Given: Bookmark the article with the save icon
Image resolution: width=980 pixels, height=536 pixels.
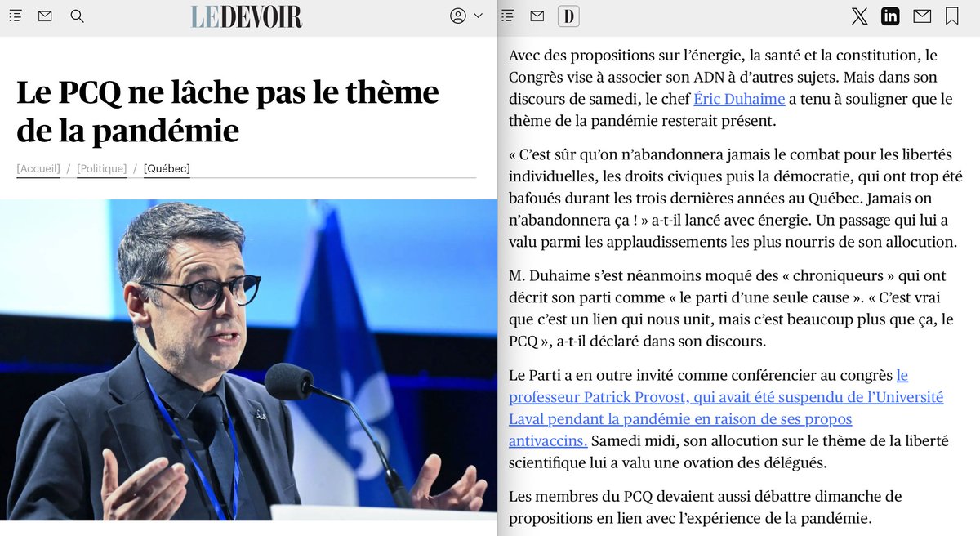Looking at the screenshot, I should pos(952,16).
